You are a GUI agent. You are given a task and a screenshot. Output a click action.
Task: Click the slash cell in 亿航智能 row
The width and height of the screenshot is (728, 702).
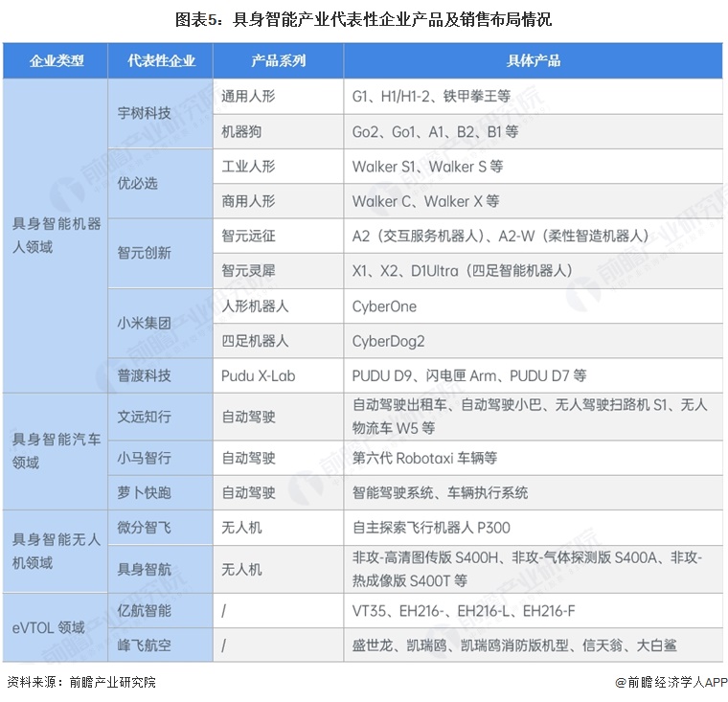click(x=278, y=610)
